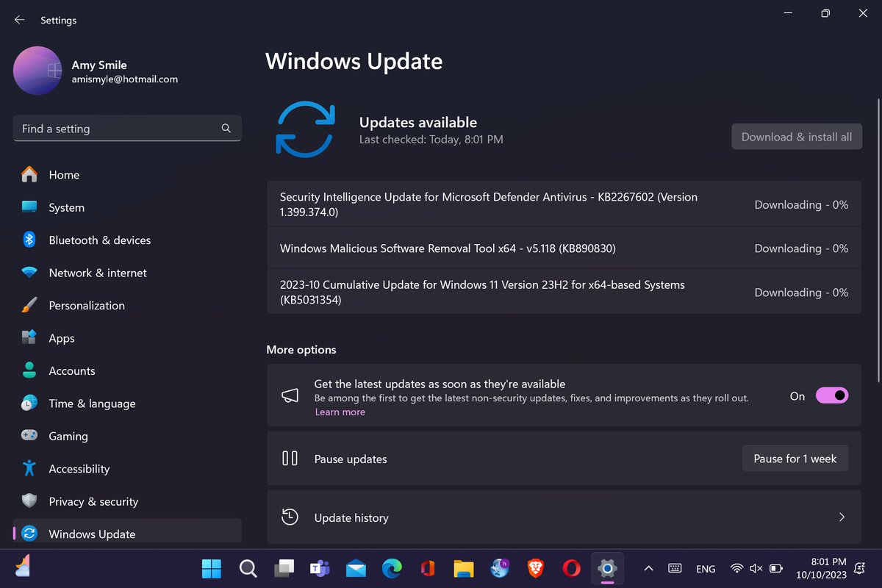The image size is (882, 588).
Task: Click the Time & language globe icon
Action: click(x=29, y=404)
